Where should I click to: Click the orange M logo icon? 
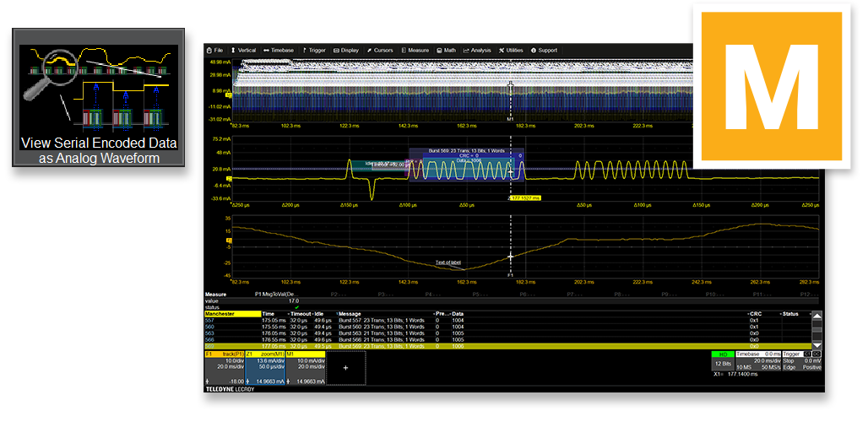pyautogui.click(x=771, y=86)
